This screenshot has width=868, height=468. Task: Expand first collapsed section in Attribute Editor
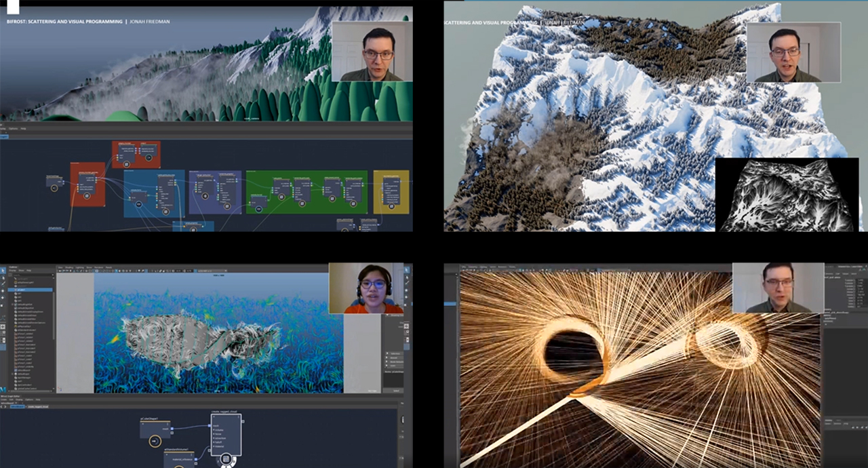(387, 354)
